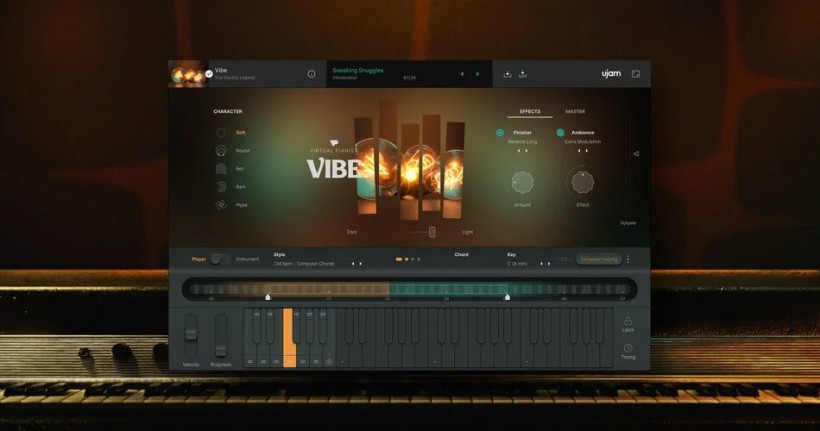Viewport: 820px width, 431px height.
Task: Go to next Style with right arrow
Action: 361,264
